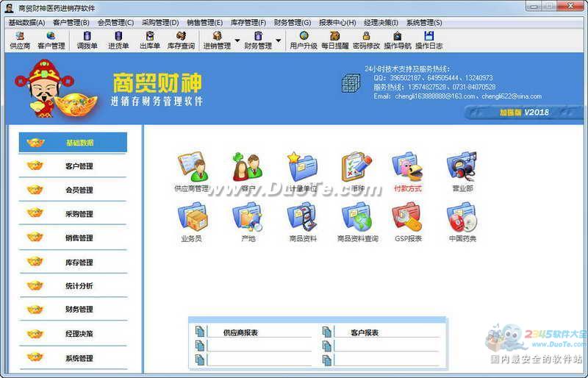The width and height of the screenshot is (588, 378).
Task: Open 用户升级 from the toolbar
Action: (304, 40)
